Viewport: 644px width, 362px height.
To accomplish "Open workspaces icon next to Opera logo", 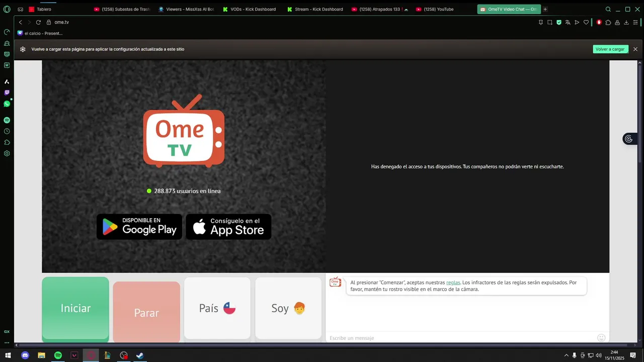I will 20,9.
